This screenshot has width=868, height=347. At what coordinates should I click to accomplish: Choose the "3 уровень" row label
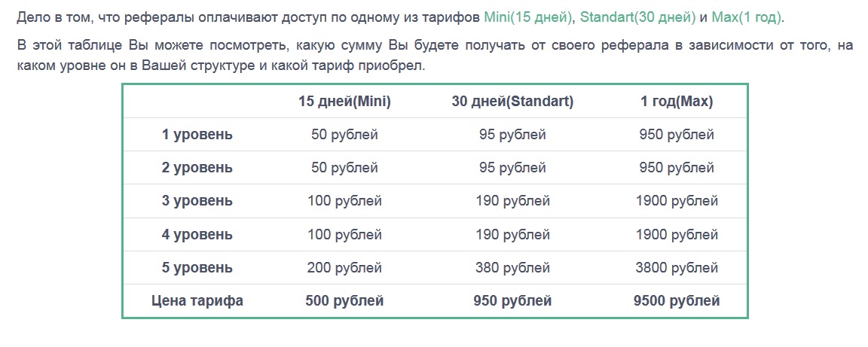[197, 201]
